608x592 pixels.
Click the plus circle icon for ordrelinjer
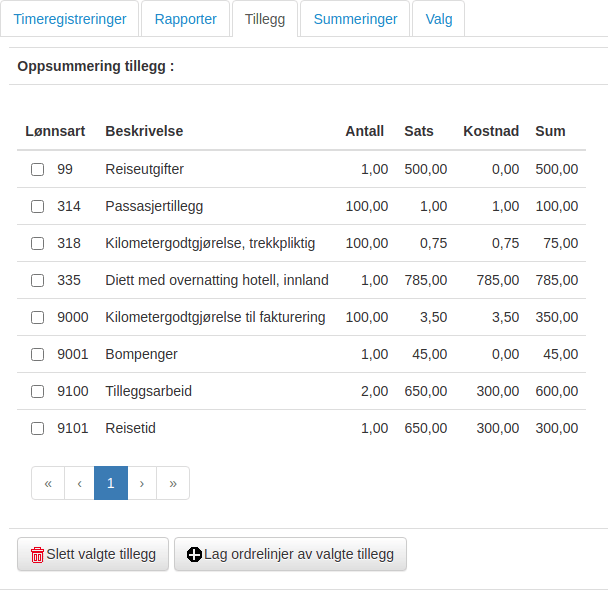(x=194, y=554)
